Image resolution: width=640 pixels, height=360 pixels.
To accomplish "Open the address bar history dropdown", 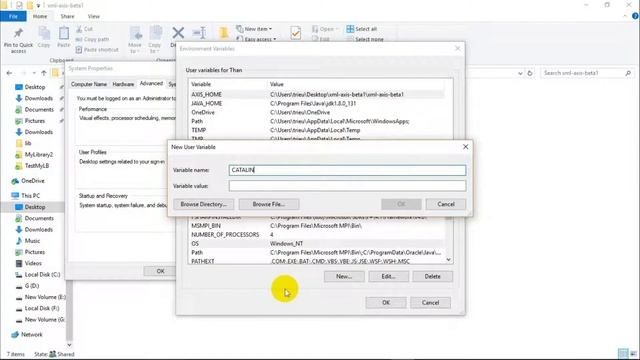I will (x=520, y=73).
